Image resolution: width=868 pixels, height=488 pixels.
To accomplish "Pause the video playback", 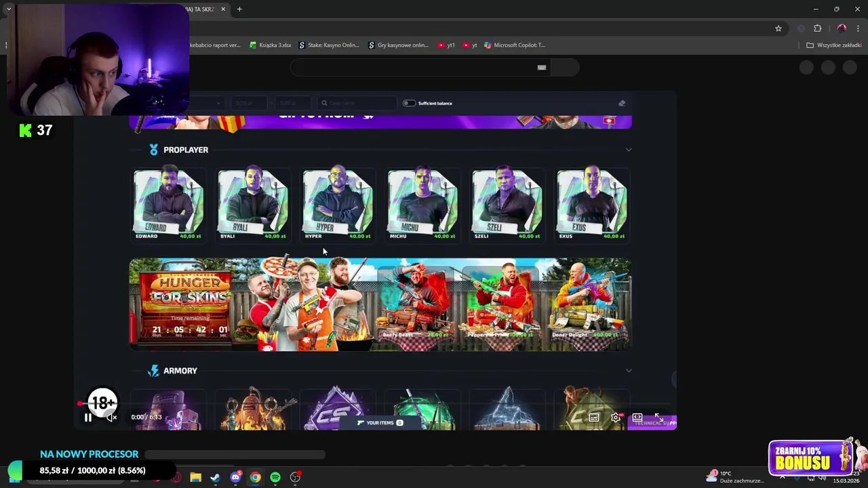I will click(88, 418).
